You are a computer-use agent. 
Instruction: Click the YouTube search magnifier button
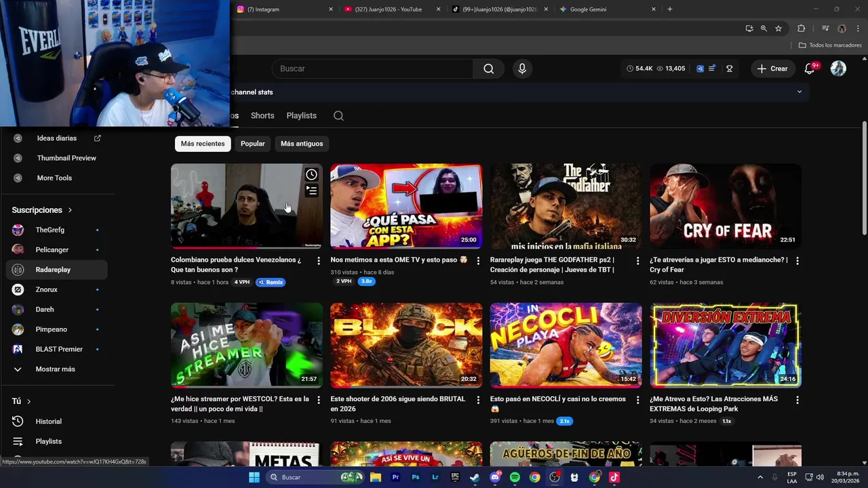pos(488,68)
